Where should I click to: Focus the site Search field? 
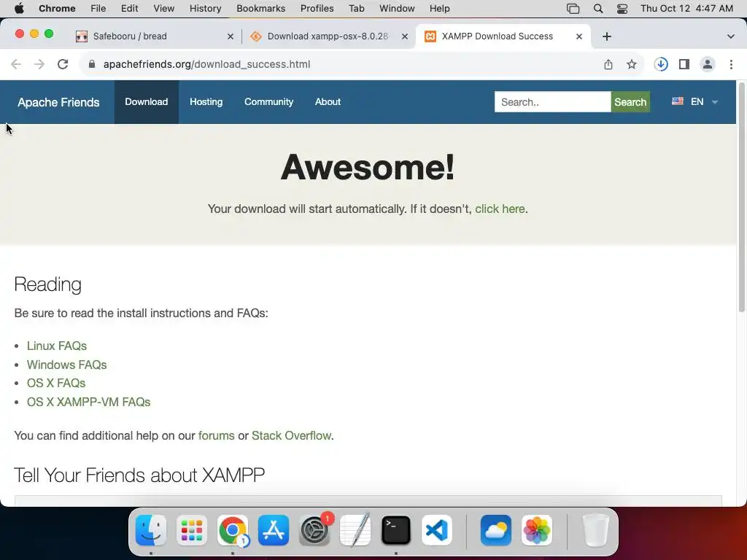tap(553, 102)
